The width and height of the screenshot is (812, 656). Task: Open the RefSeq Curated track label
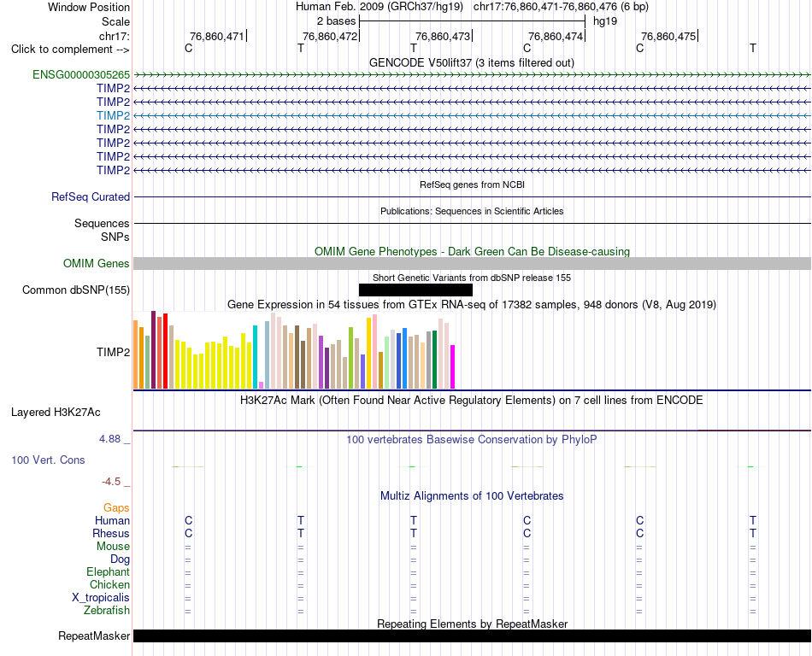[x=91, y=197]
